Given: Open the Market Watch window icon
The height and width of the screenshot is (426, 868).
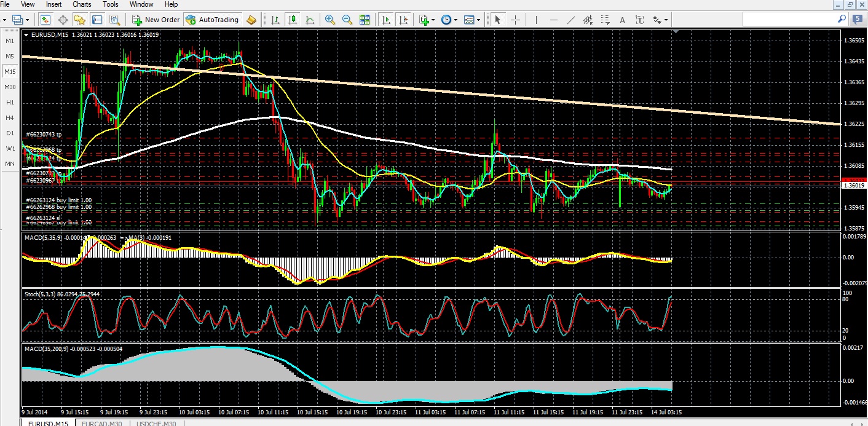Looking at the screenshot, I should pos(46,20).
